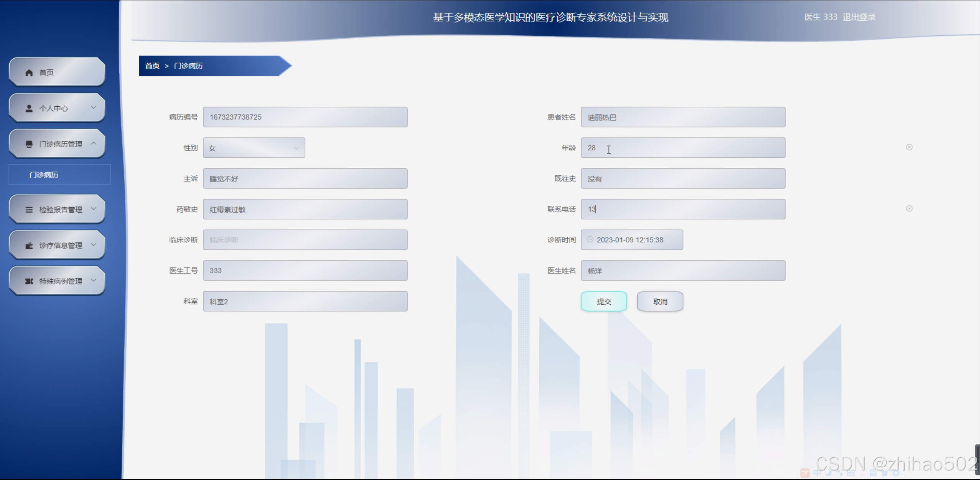Click the 临床诊断 input field

coord(305,240)
